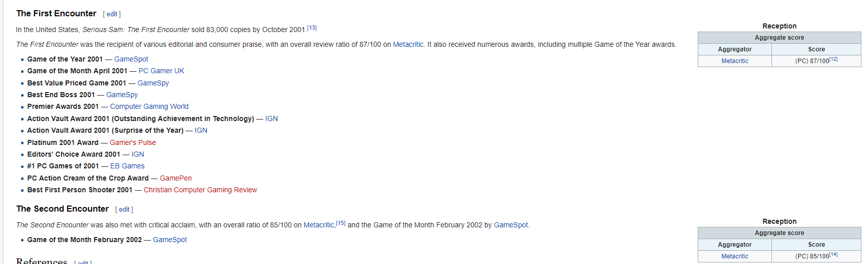This screenshot has width=868, height=264.
Task: Click 'PC Action Cream of the Crop Award' text
Action: (88, 179)
